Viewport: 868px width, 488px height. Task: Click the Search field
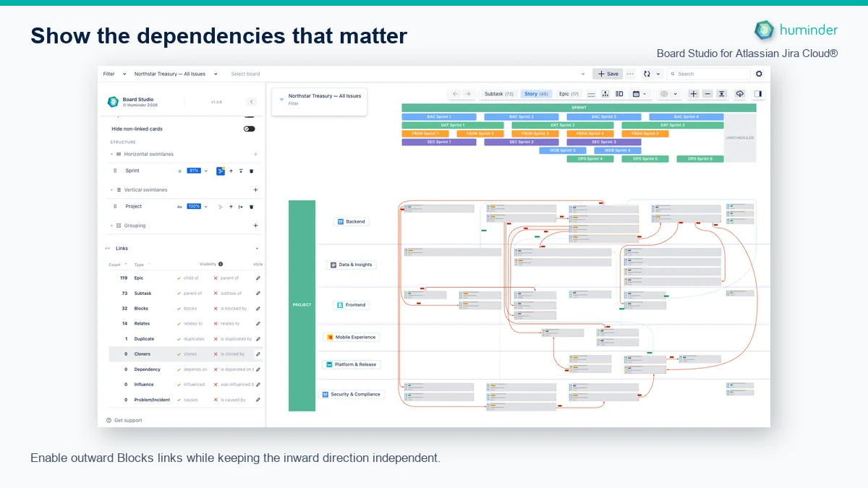[709, 74]
